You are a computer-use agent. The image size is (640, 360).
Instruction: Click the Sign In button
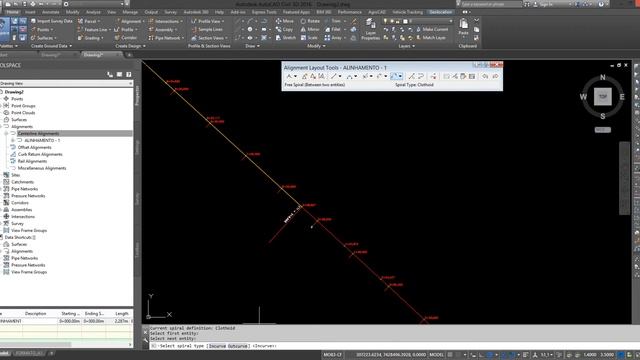[x=546, y=4]
